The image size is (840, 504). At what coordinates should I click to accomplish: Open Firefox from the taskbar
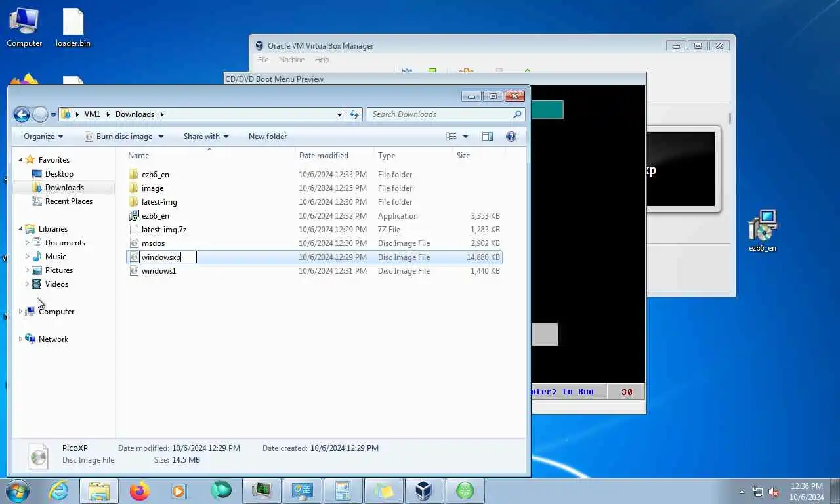point(139,491)
